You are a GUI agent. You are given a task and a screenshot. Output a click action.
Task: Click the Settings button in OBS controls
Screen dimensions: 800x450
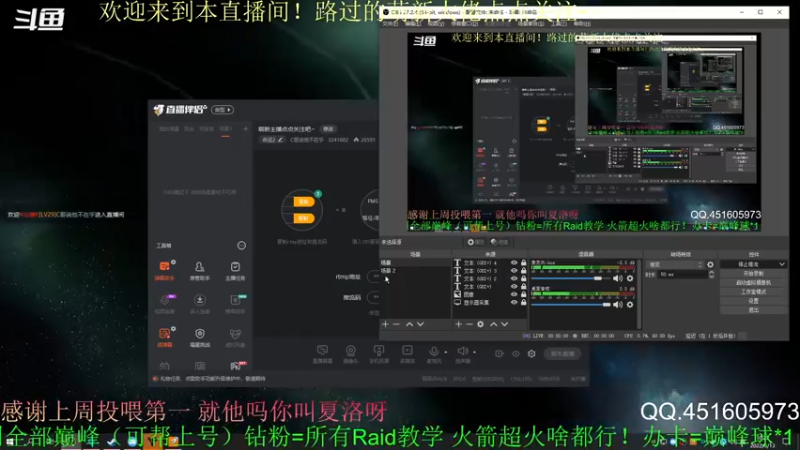point(753,301)
